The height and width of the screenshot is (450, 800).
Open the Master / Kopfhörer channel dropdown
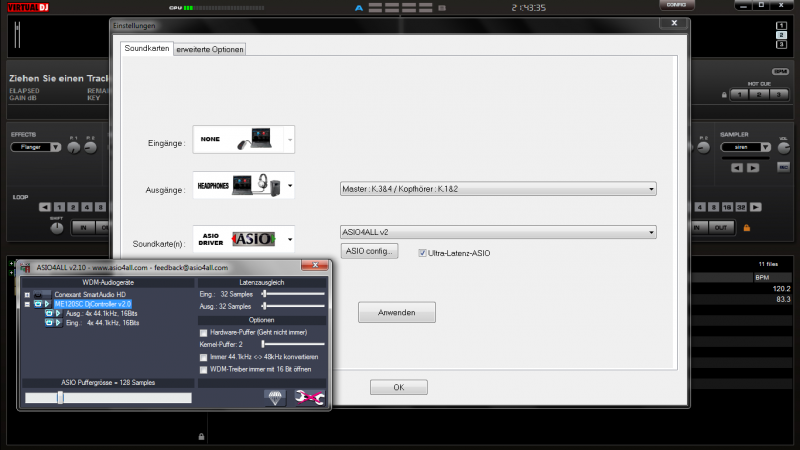coord(497,187)
